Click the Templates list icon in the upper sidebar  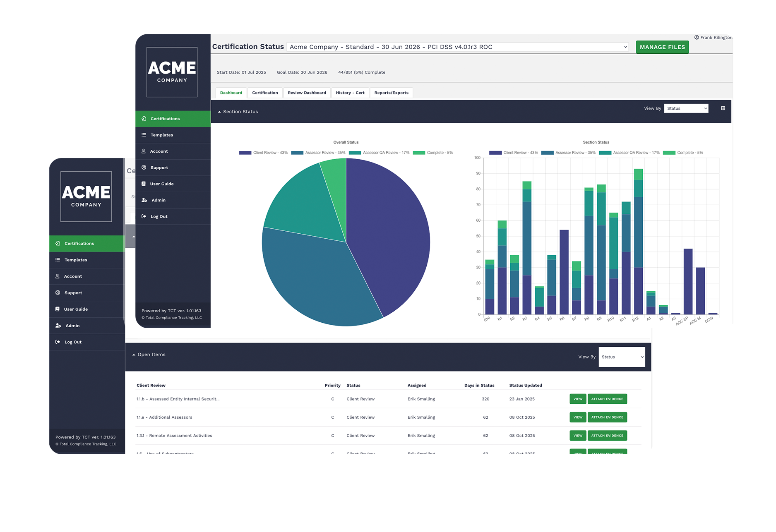[x=144, y=135]
